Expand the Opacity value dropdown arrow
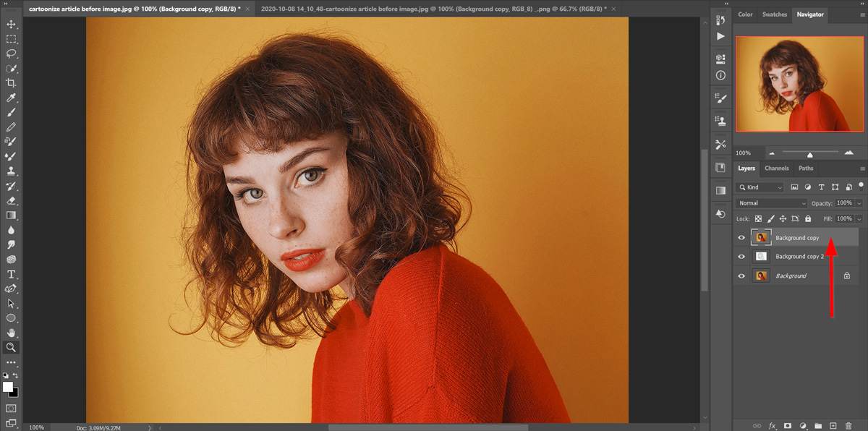 coord(859,203)
